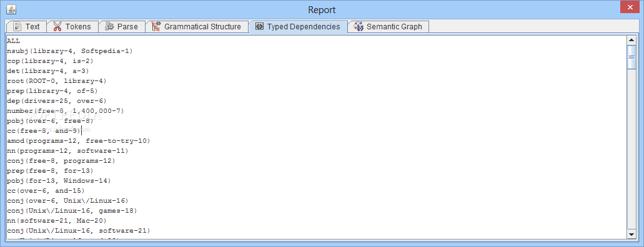
Task: Open the Tokens tab
Action: click(72, 27)
